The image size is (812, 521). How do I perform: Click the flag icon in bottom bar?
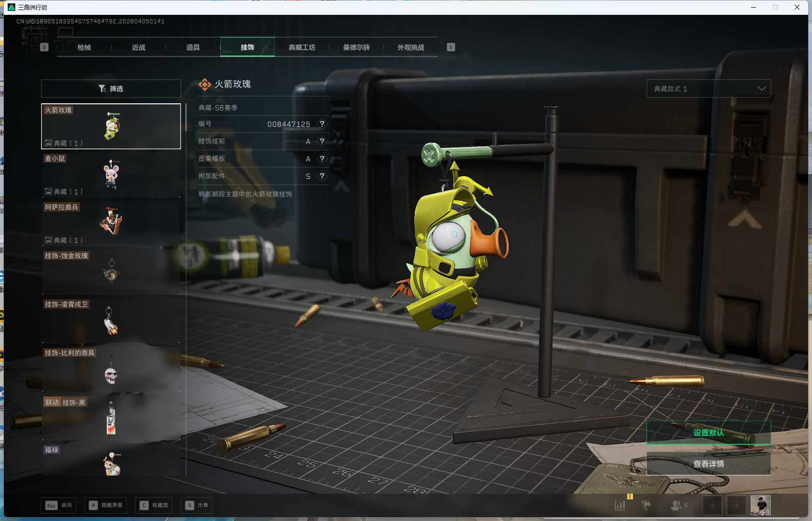(x=646, y=505)
